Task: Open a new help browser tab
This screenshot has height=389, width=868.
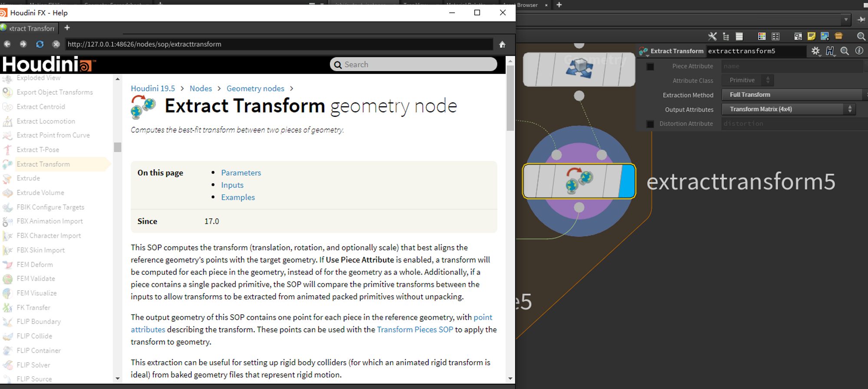Action: (67, 28)
